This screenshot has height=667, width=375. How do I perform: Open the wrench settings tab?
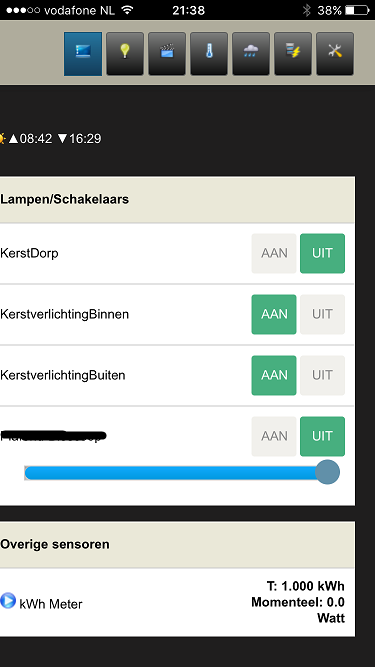335,54
